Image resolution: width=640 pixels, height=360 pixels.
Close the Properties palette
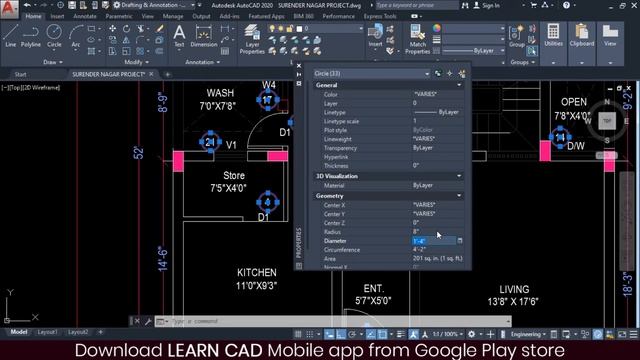pyautogui.click(x=299, y=66)
